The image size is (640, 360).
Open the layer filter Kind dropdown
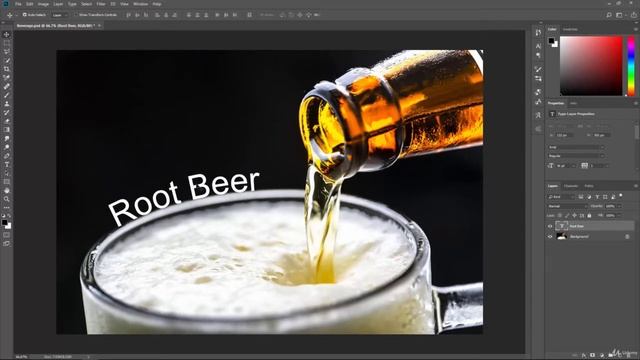[561, 197]
